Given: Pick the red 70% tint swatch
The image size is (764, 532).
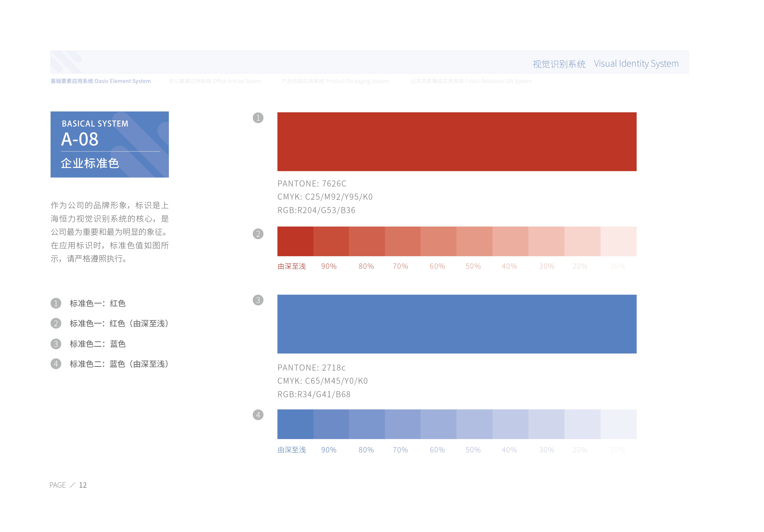Looking at the screenshot, I should (x=403, y=241).
